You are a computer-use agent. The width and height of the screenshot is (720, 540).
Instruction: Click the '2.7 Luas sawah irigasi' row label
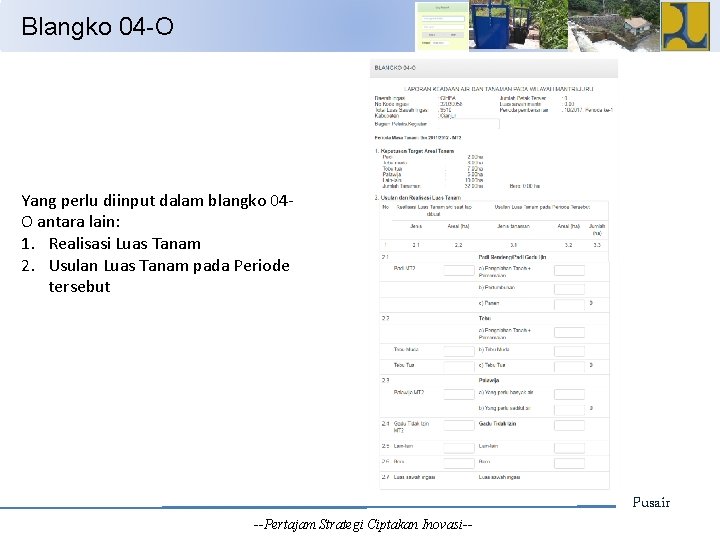[408, 477]
